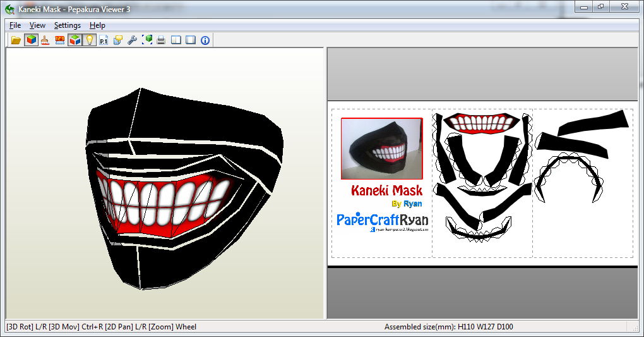Image resolution: width=644 pixels, height=337 pixels.
Task: Click the Open file folder icon
Action: point(16,40)
